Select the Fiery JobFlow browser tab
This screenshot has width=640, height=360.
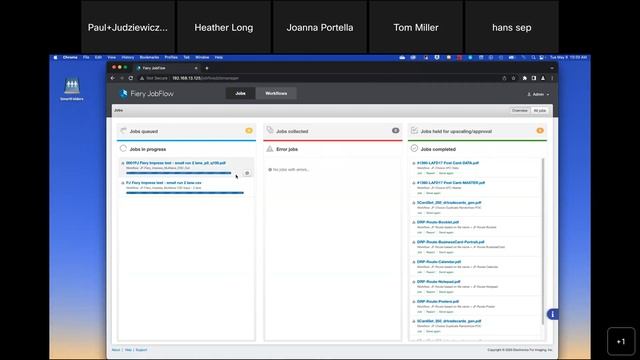click(x=167, y=68)
